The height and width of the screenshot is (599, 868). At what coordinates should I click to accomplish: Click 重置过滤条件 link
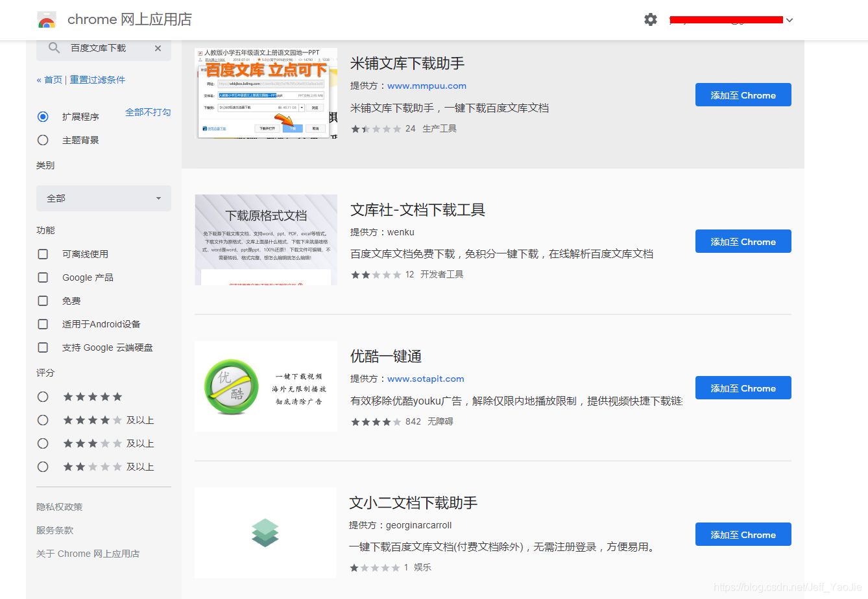tap(97, 80)
